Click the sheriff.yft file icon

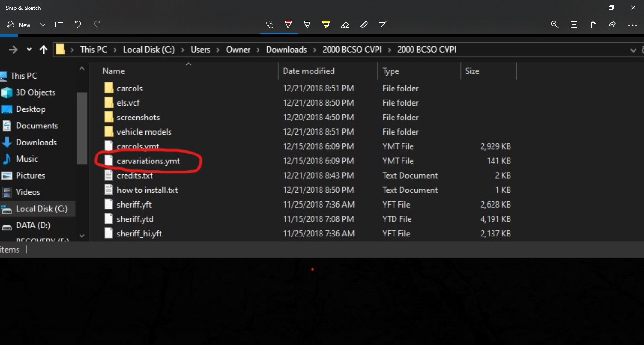109,205
